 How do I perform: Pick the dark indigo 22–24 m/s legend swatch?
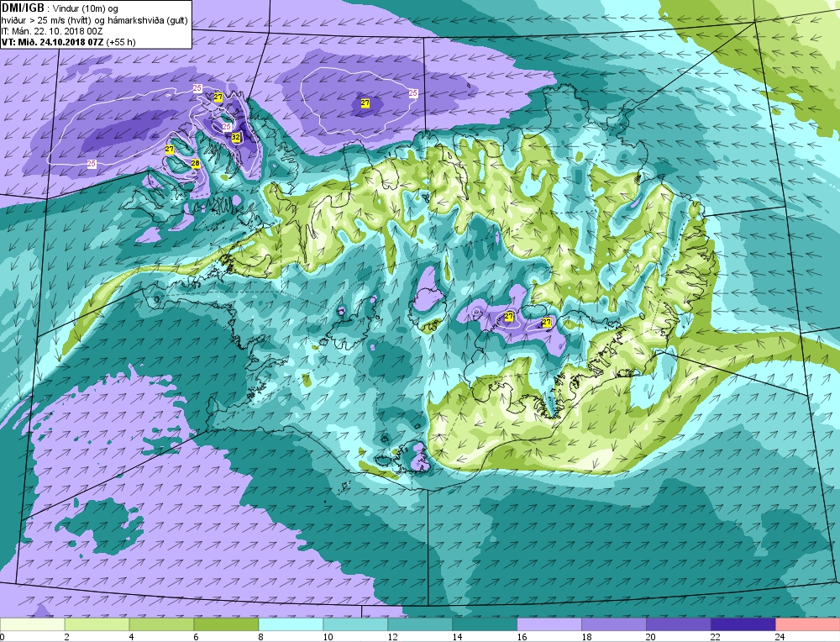[x=743, y=625]
